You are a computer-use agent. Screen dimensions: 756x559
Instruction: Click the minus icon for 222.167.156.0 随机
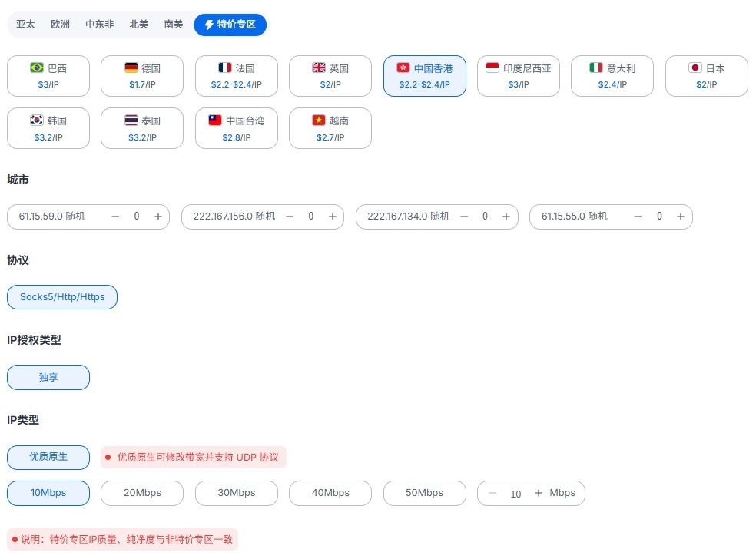pyautogui.click(x=290, y=217)
